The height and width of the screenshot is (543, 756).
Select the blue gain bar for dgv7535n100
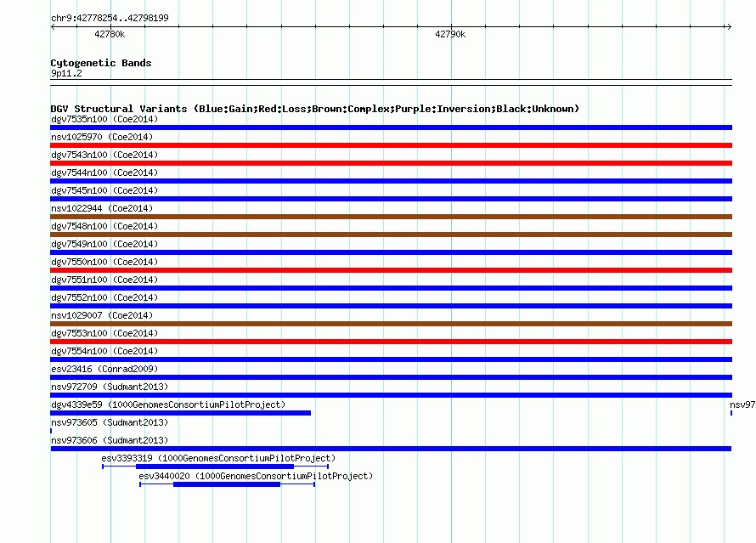[x=391, y=127]
